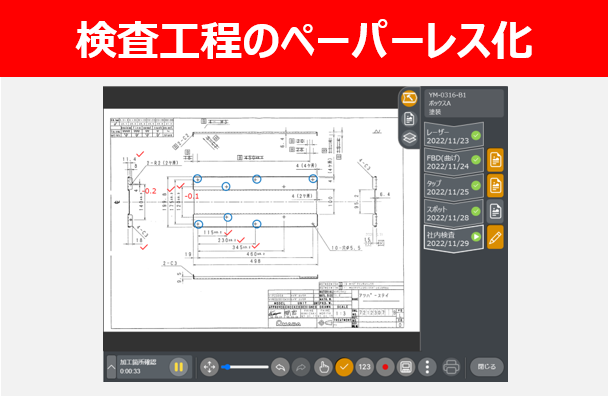
Task: Open the three-dot more options menu
Action: click(427, 367)
